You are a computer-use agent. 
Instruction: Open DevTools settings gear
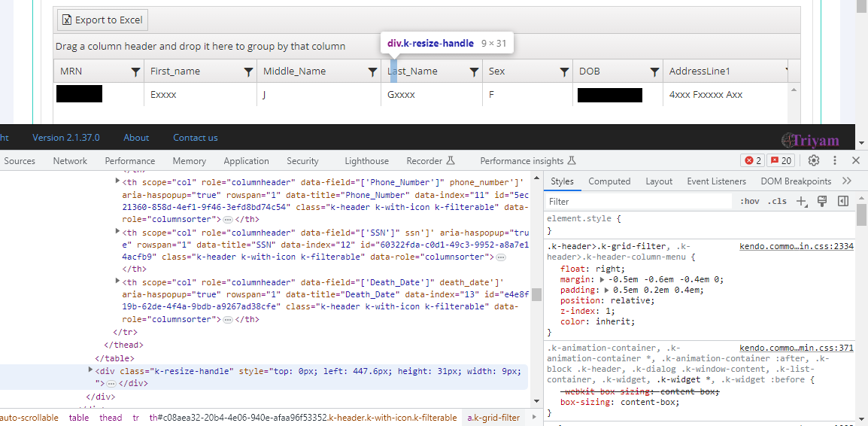pyautogui.click(x=814, y=160)
